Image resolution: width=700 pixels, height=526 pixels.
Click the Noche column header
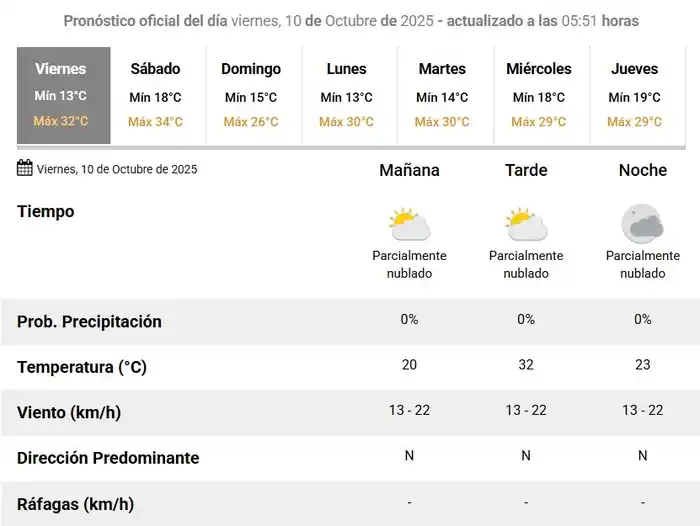pyautogui.click(x=642, y=170)
